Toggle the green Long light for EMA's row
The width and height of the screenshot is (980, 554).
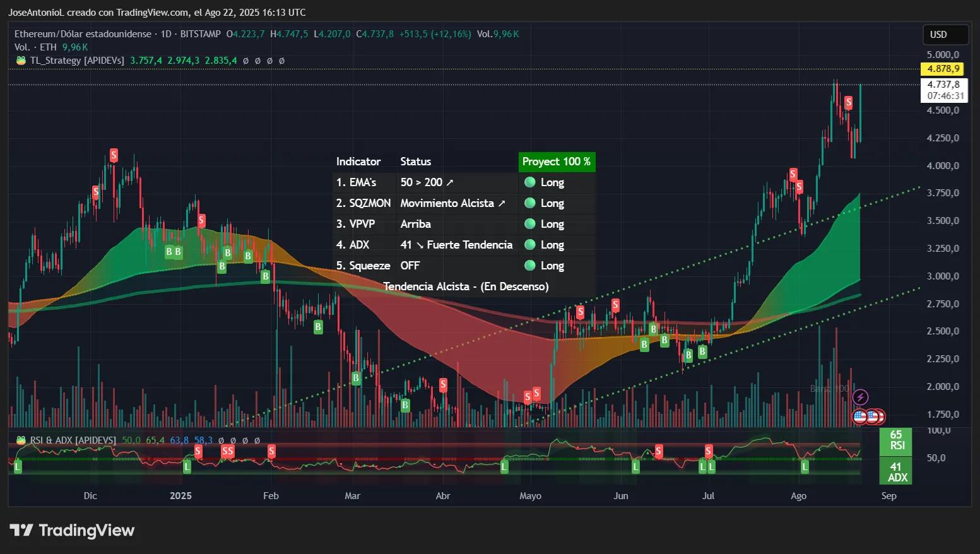point(530,182)
